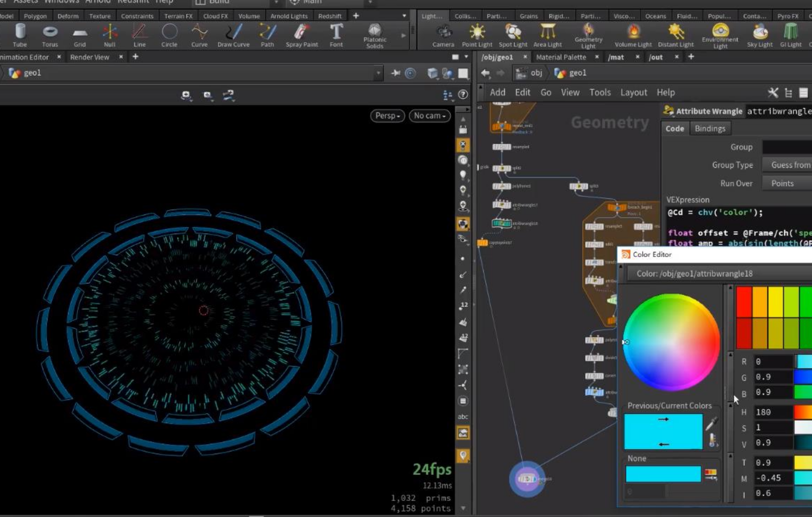
Task: Click the eyedropper in Color Editor
Action: tap(711, 423)
